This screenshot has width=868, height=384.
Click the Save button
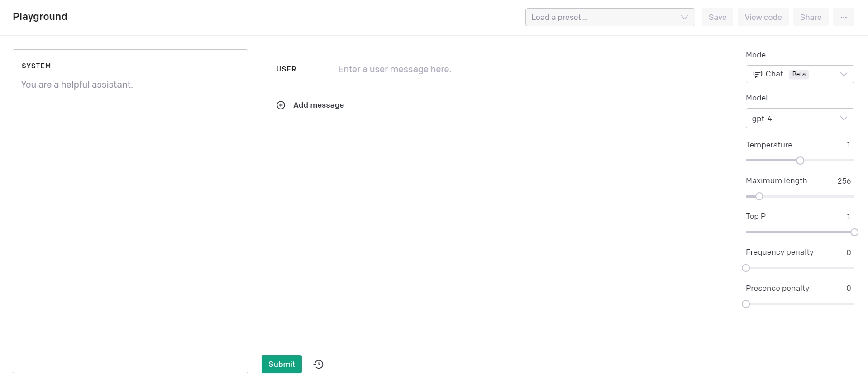(x=717, y=17)
